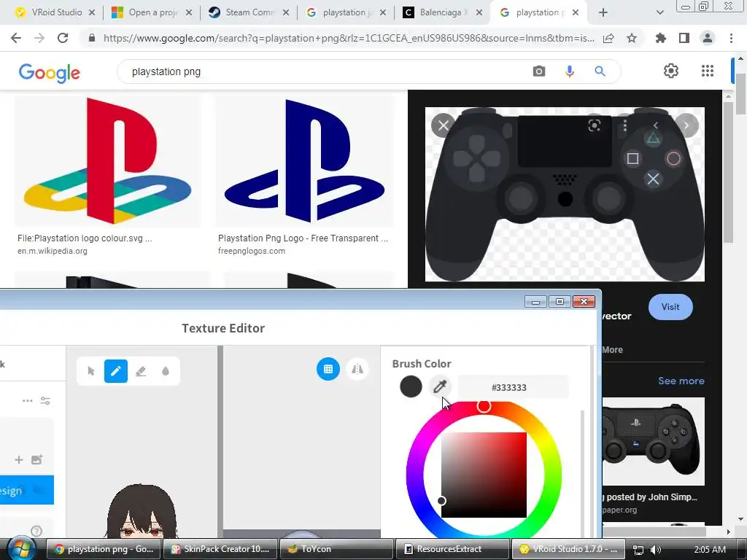Open Google quick settings gear

671,71
